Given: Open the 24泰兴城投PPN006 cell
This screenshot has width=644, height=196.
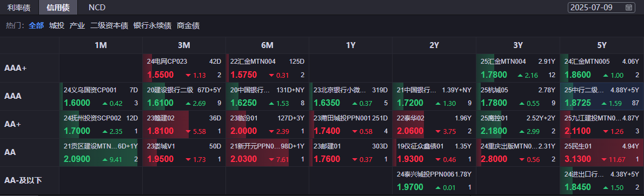Looking at the screenshot, I should point(434,181).
